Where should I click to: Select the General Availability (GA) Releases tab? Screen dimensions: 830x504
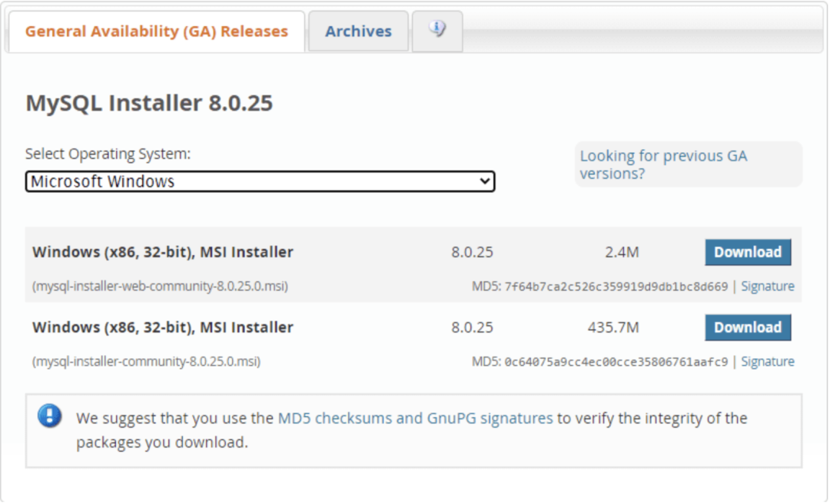[x=157, y=31]
